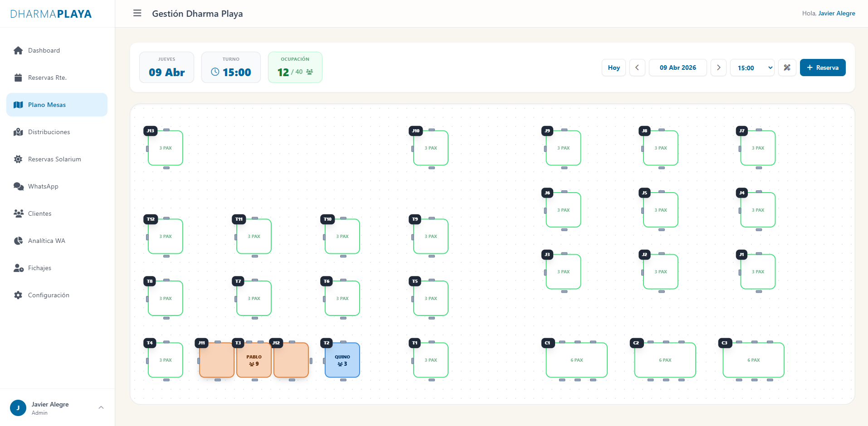
Task: Click the Hoy button
Action: [x=614, y=68]
